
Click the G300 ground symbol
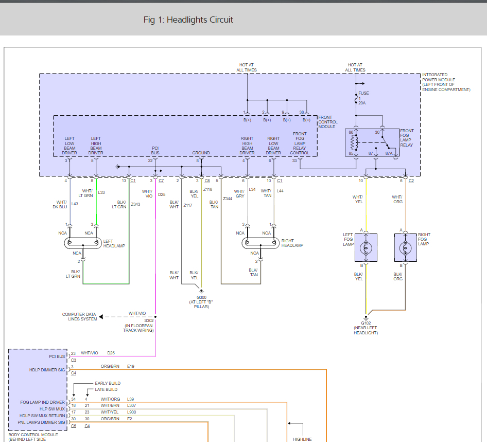click(201, 292)
